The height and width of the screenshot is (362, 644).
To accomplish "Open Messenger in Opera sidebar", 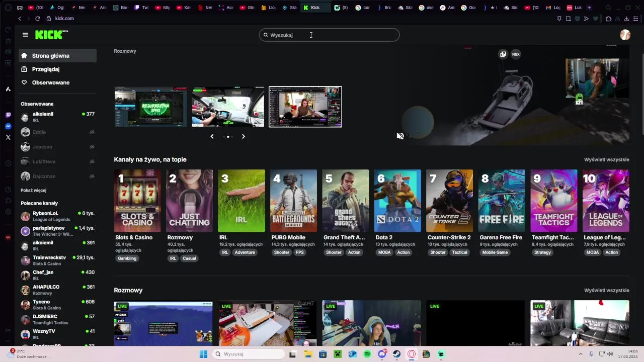I will (8, 126).
